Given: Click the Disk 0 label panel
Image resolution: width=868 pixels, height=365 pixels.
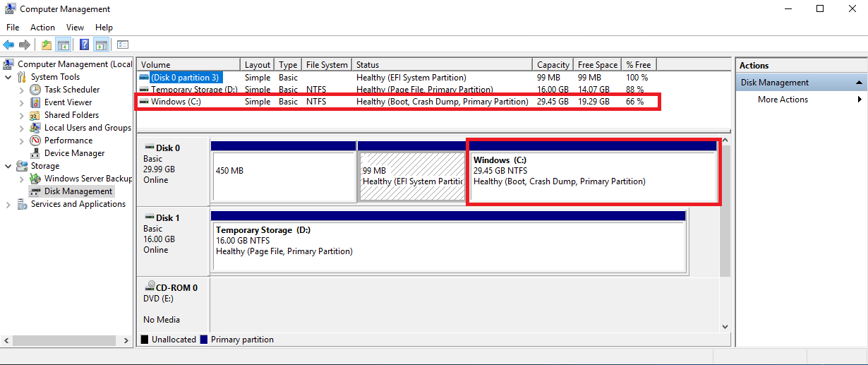Looking at the screenshot, I should pyautogui.click(x=173, y=170).
